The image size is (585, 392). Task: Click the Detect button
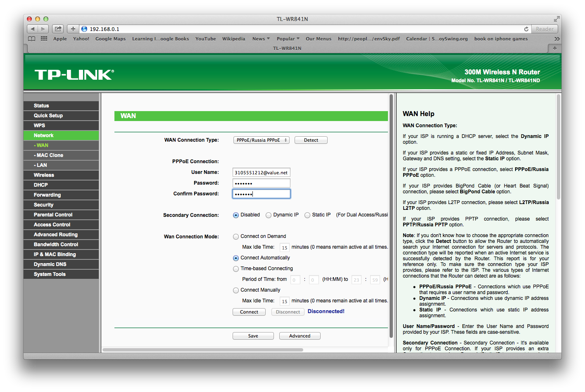[311, 140]
